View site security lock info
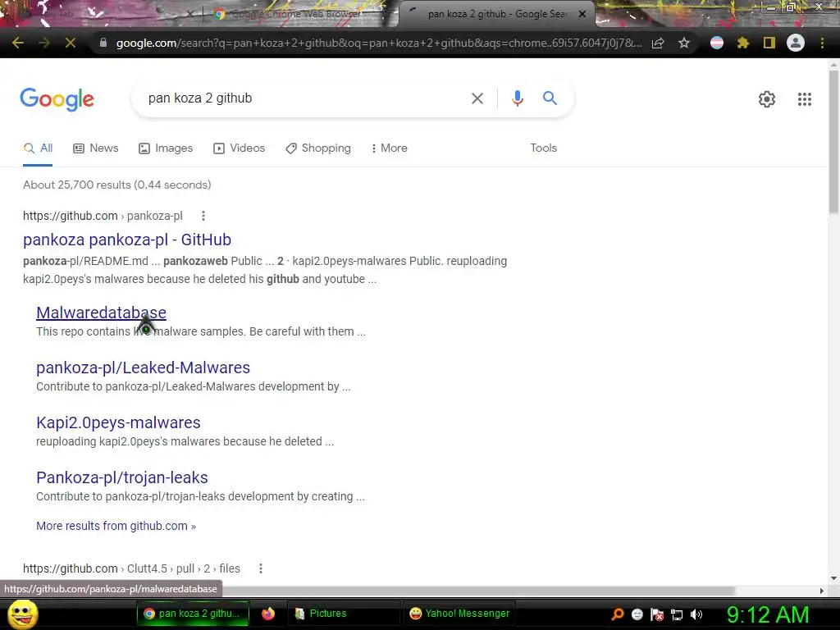 (103, 43)
